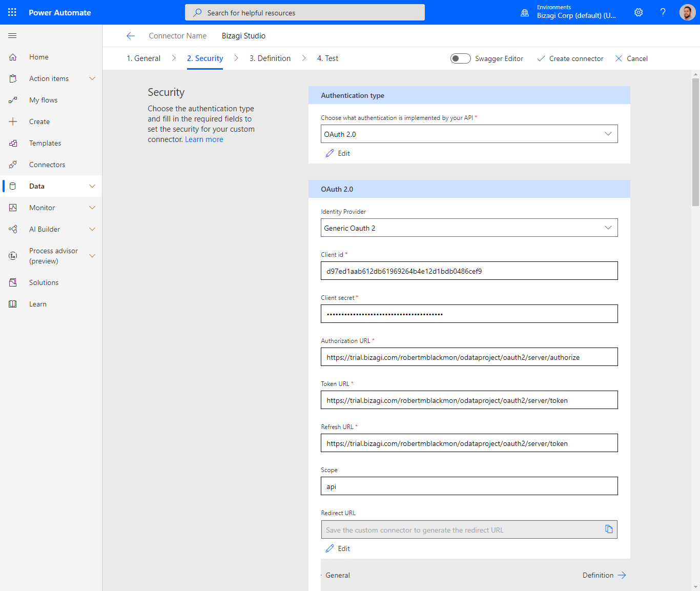Open the app launcher waffle icon
This screenshot has height=591, width=700.
[12, 12]
